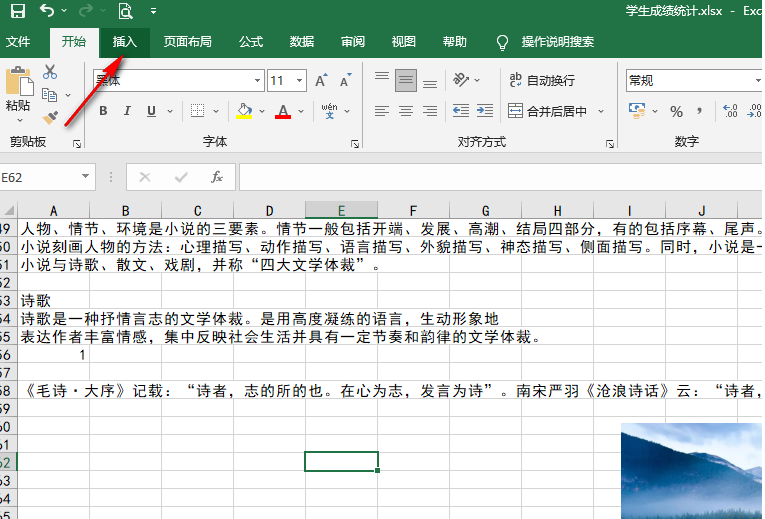This screenshot has width=765, height=519.
Task: Open print preview from quick access toolbar
Action: [x=125, y=11]
